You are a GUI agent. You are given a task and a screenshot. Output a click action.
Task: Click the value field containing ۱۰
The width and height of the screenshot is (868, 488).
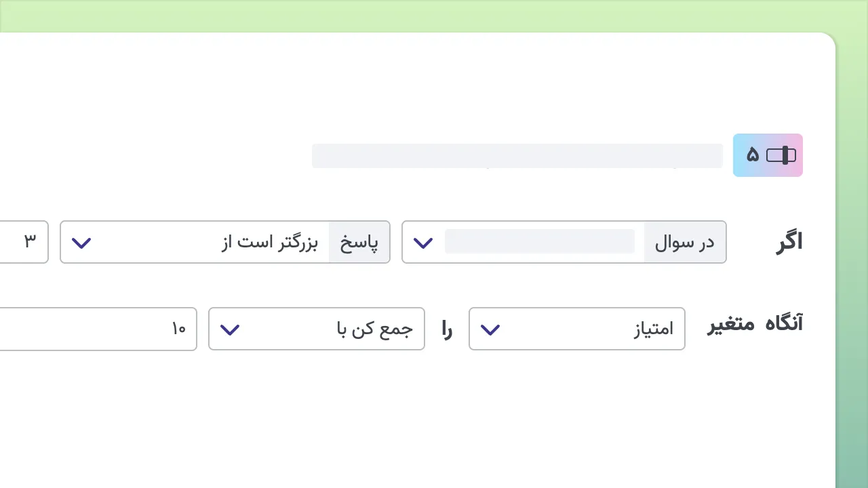[98, 329]
